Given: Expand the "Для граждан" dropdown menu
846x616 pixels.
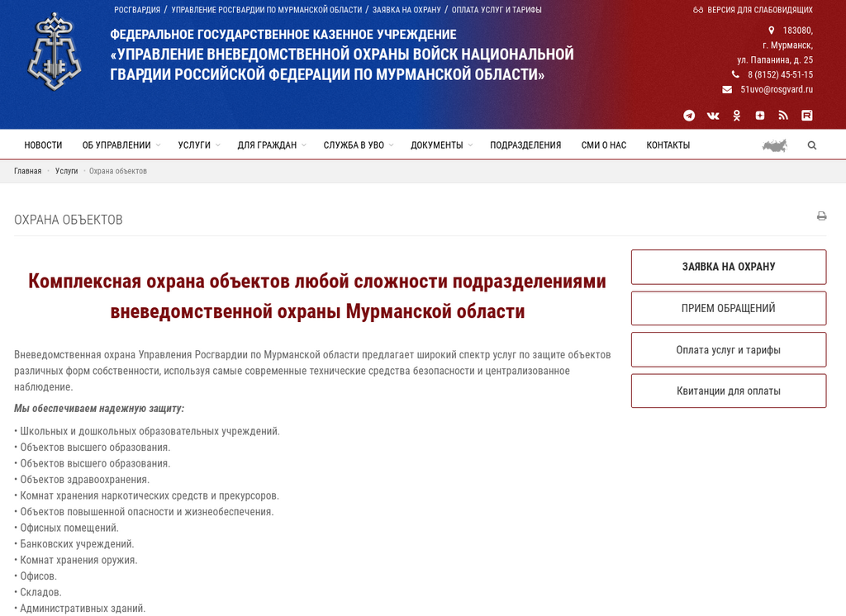Looking at the screenshot, I should point(271,145).
